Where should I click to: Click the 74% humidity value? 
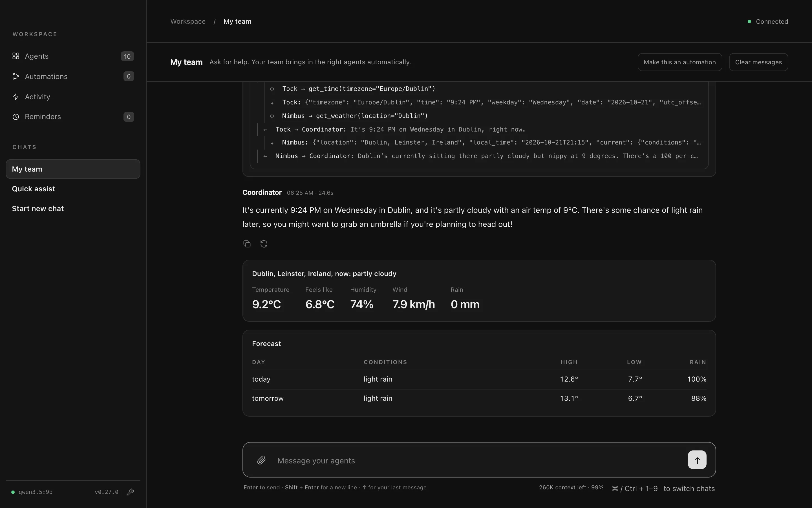(362, 305)
